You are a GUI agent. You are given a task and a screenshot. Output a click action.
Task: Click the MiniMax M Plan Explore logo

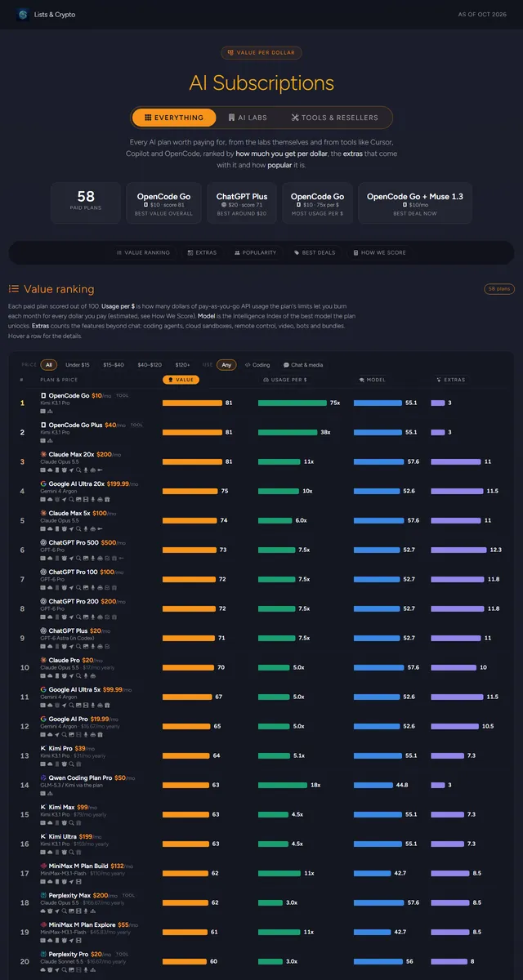43,924
